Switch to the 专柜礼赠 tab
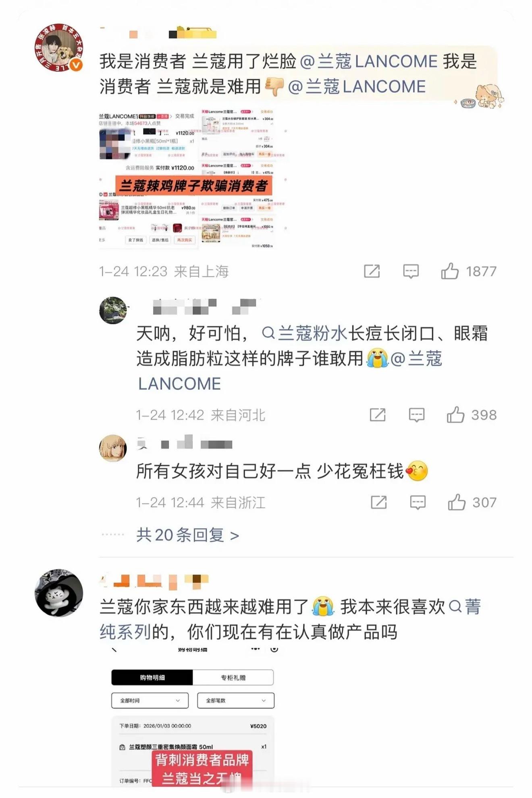The image size is (532, 798). coord(233,677)
